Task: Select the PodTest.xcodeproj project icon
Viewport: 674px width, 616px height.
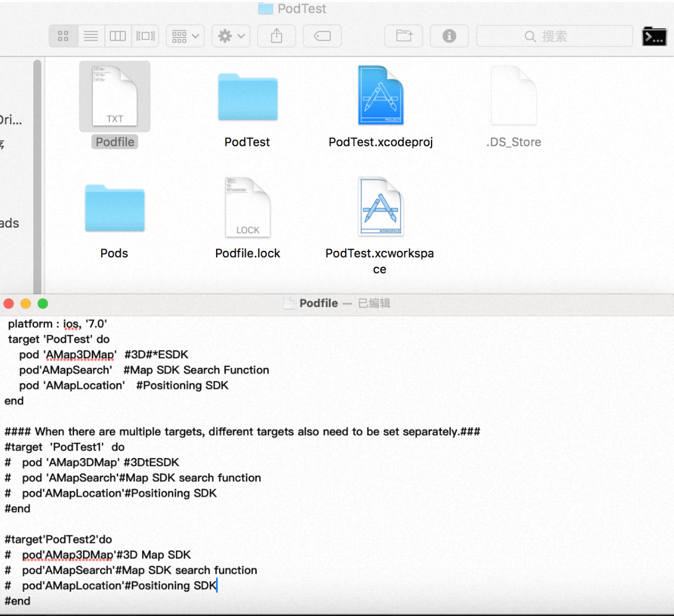Action: [x=381, y=95]
